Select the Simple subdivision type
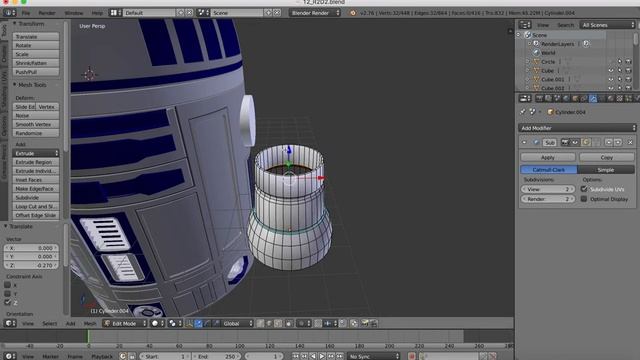Screen dimensions: 640x360 click(606, 169)
